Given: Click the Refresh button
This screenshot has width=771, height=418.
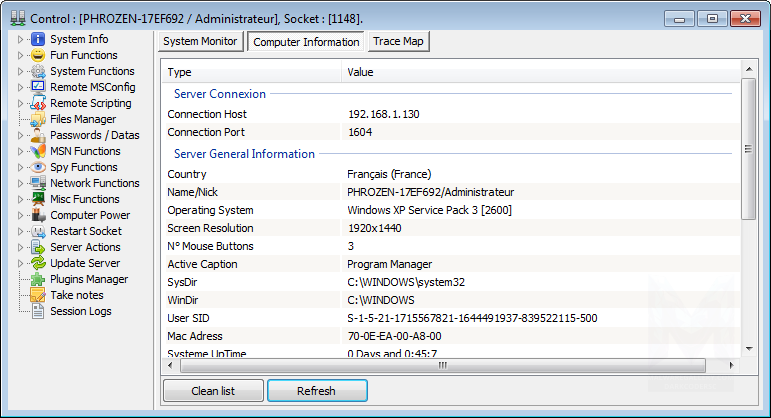Looking at the screenshot, I should 317,391.
